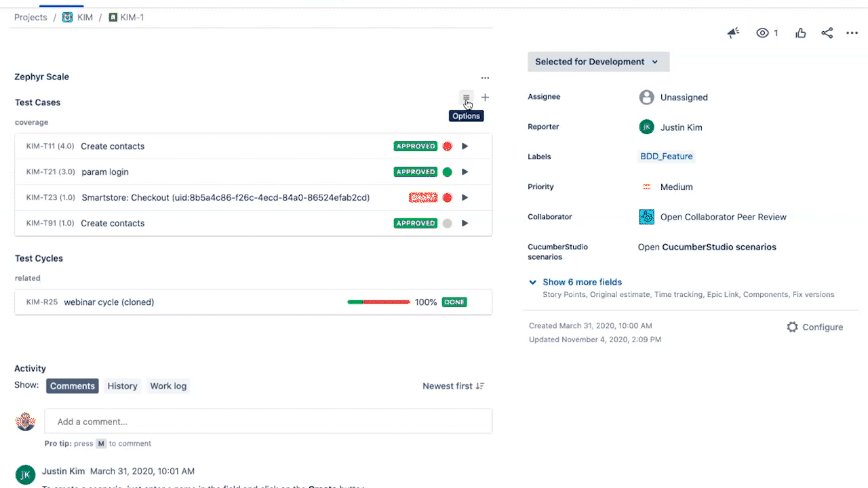Viewport: 868px width, 488px height.
Task: Click KIM-1 issue type icon in breadcrumb
Action: (113, 17)
